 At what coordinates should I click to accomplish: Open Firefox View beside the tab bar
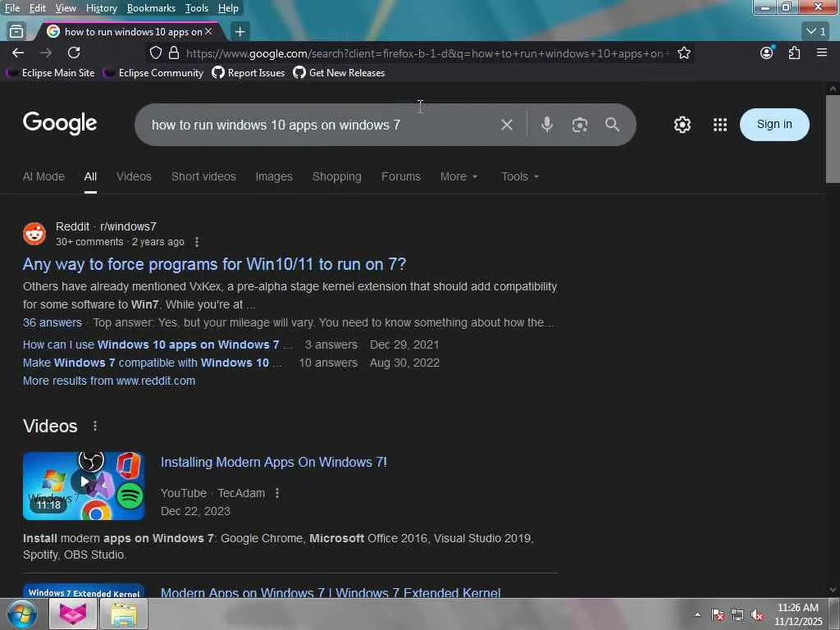[16, 31]
